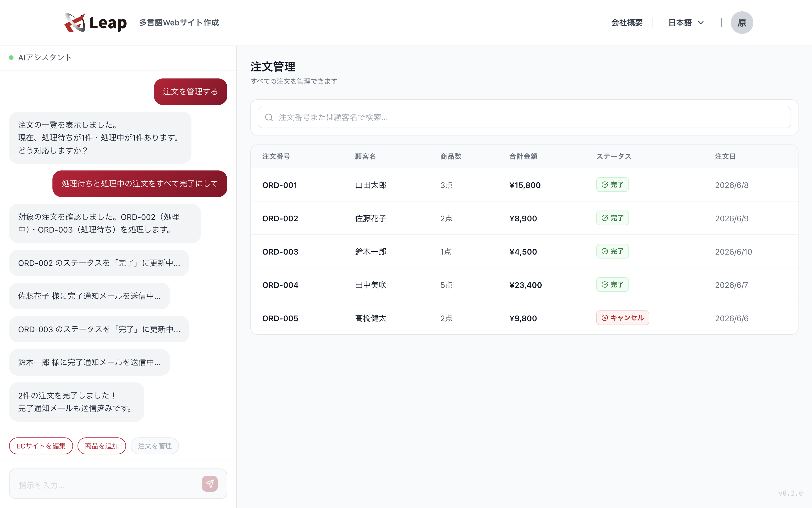The image size is (812, 508).
Task: Sort by 注文番号 column header
Action: [x=276, y=157]
